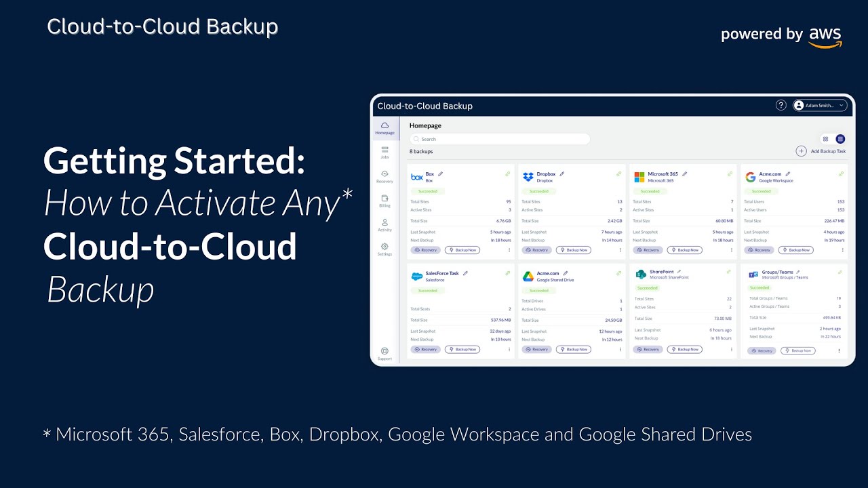This screenshot has width=868, height=488.
Task: Click the '8 backups' count text
Action: [x=421, y=151]
